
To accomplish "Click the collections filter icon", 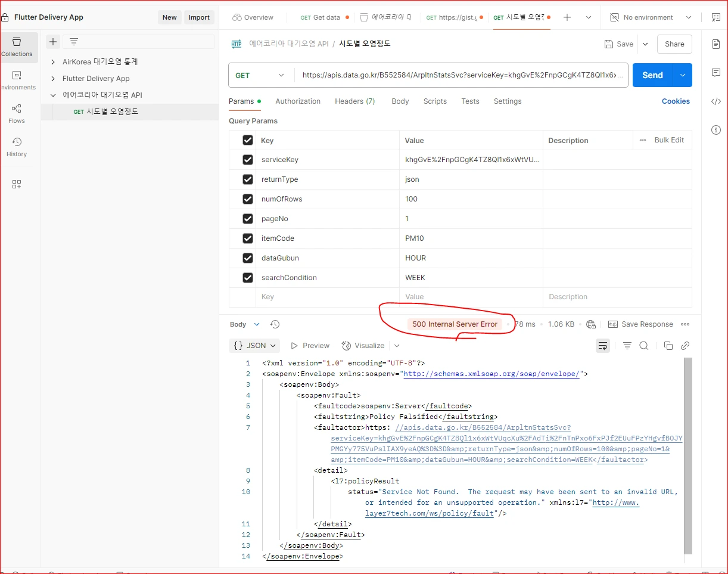I will (74, 42).
